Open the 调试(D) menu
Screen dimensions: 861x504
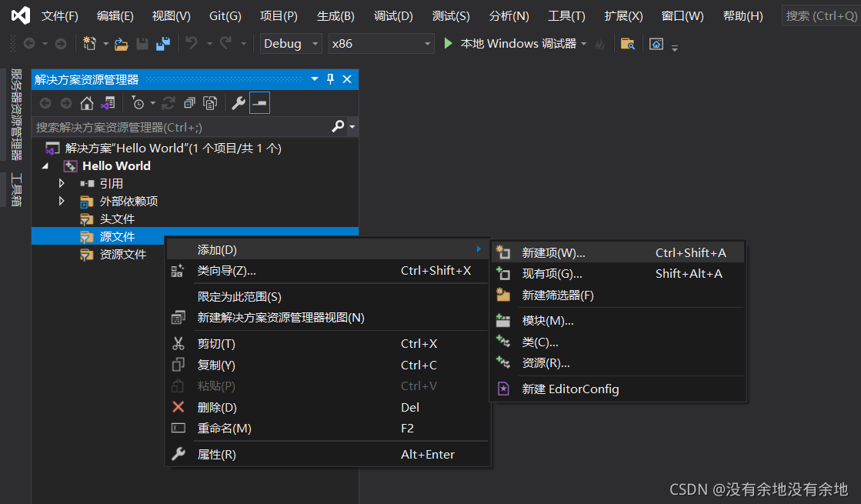tap(393, 16)
